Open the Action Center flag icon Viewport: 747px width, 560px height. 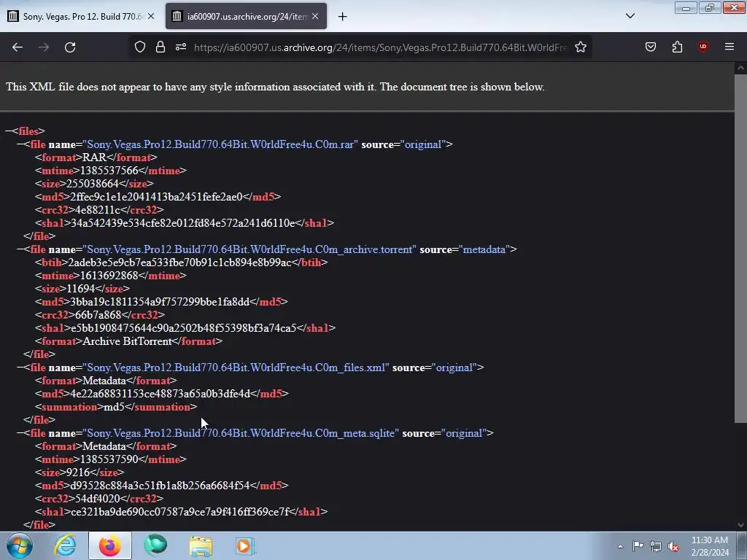coord(638,546)
